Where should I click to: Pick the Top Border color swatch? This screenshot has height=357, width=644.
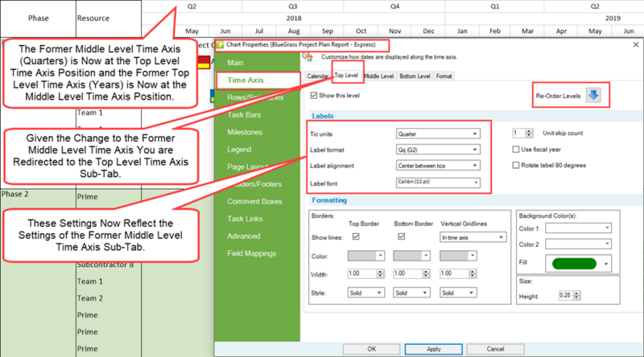coord(366,256)
